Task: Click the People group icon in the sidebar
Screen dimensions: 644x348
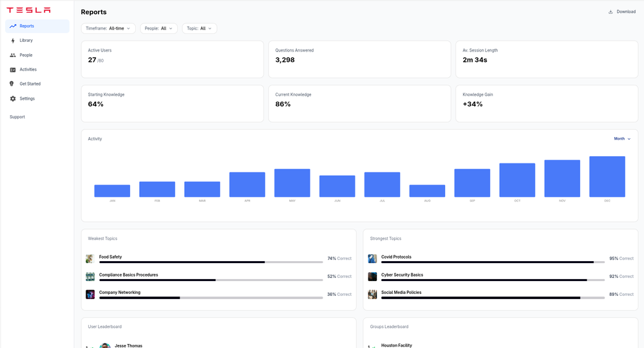Action: coord(13,55)
